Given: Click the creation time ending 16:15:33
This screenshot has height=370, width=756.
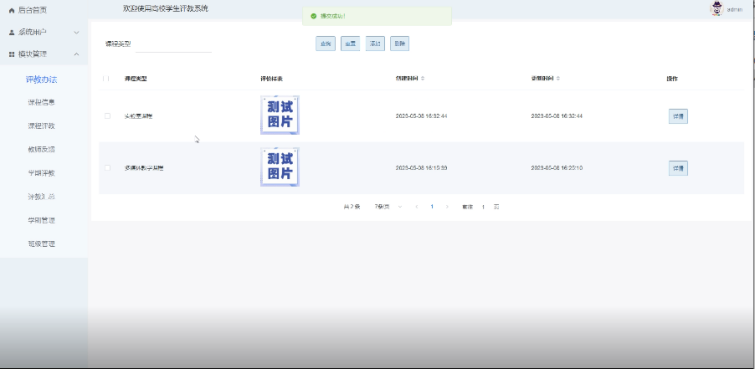Looking at the screenshot, I should [x=421, y=168].
